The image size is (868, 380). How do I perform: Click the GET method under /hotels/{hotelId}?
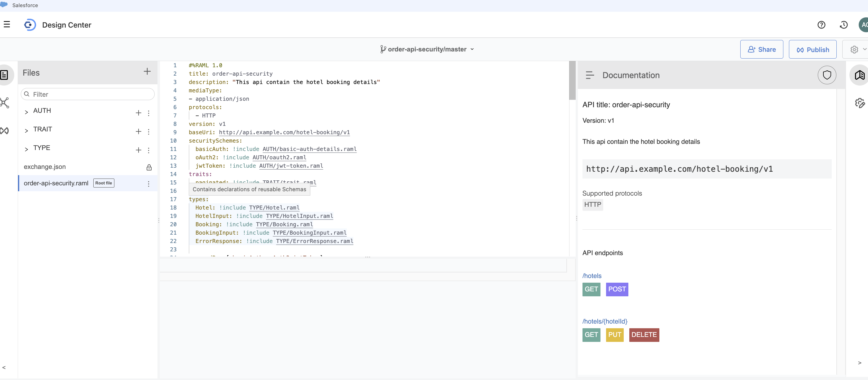[591, 334]
